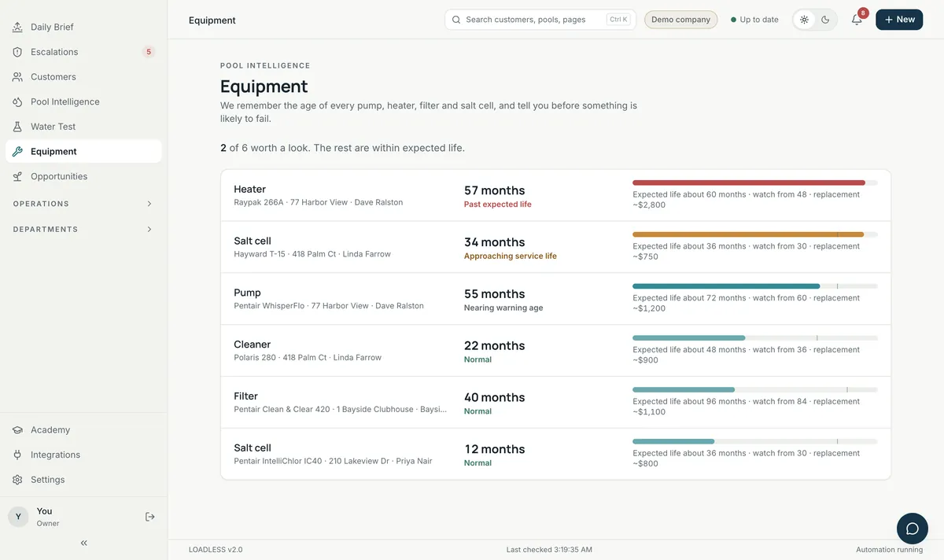The image size is (944, 560).
Task: Expand the Operations section
Action: click(x=83, y=204)
